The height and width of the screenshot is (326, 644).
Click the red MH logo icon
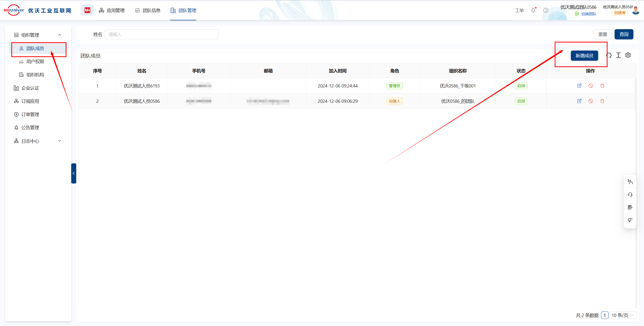coord(87,10)
